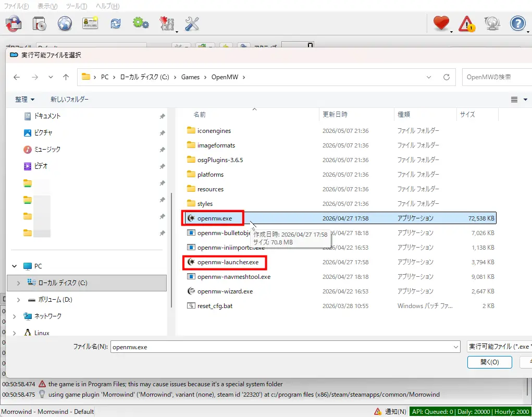Click Games in the breadcrumb path
This screenshot has width=532, height=417.
click(x=190, y=77)
